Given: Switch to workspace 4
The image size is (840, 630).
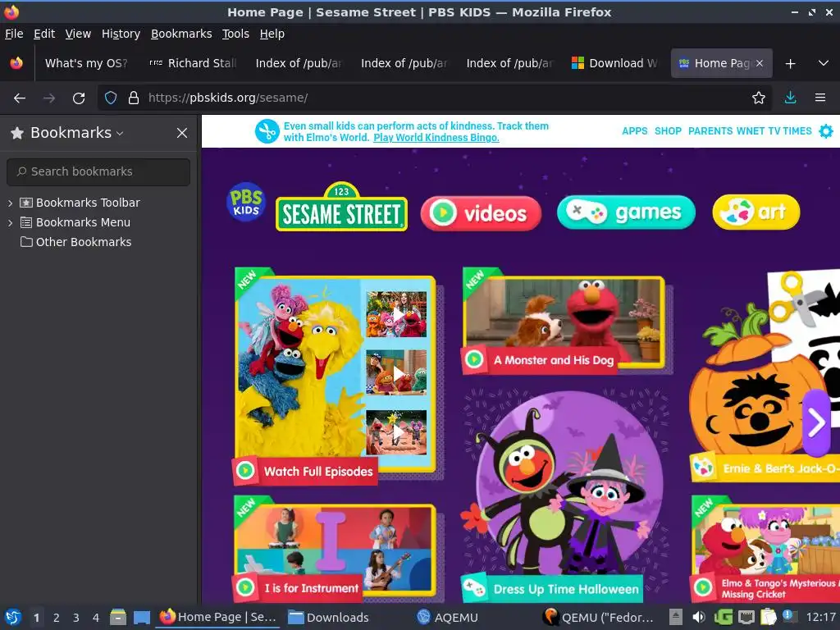Looking at the screenshot, I should 96,618.
